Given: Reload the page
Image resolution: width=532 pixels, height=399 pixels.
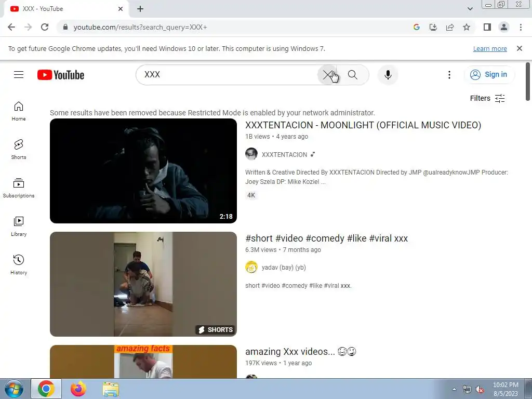Looking at the screenshot, I should (45, 27).
